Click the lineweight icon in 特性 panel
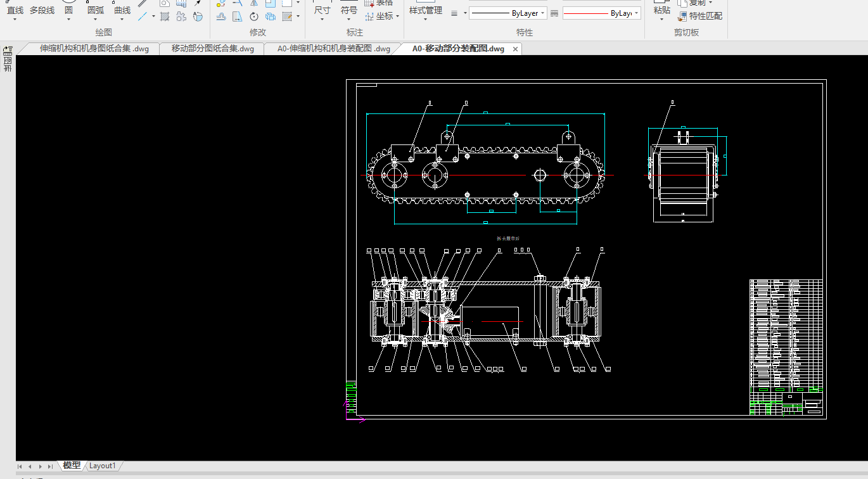The image size is (868, 479). (456, 13)
